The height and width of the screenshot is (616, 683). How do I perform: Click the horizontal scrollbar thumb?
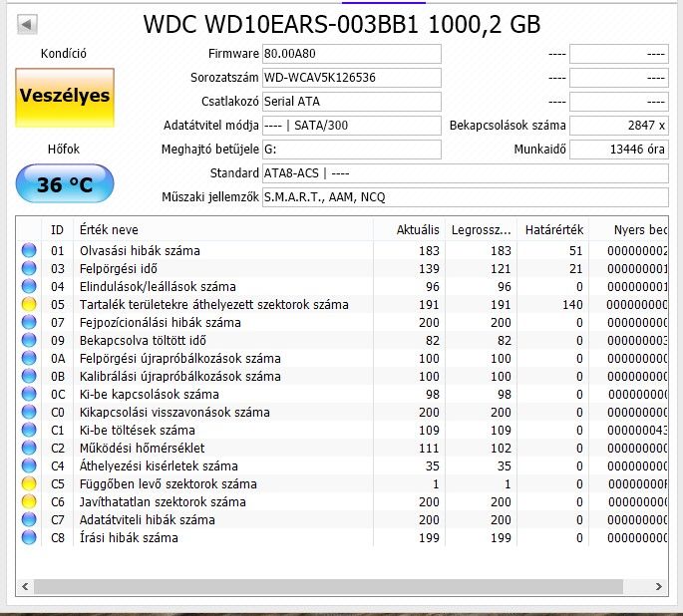point(328,586)
